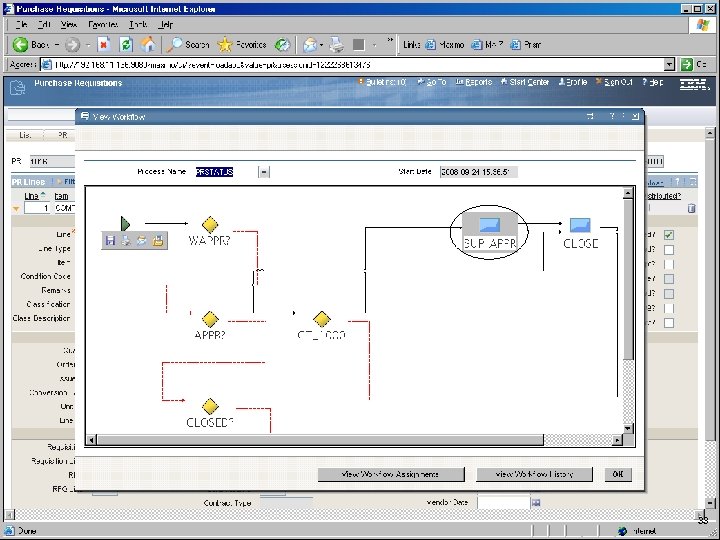Viewport: 720px width, 540px height.
Task: Click the browser Refresh icon
Action: 126,45
